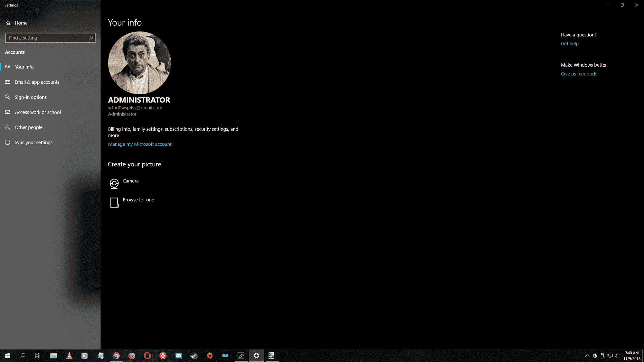Click the Settings gear on taskbar

click(256, 356)
